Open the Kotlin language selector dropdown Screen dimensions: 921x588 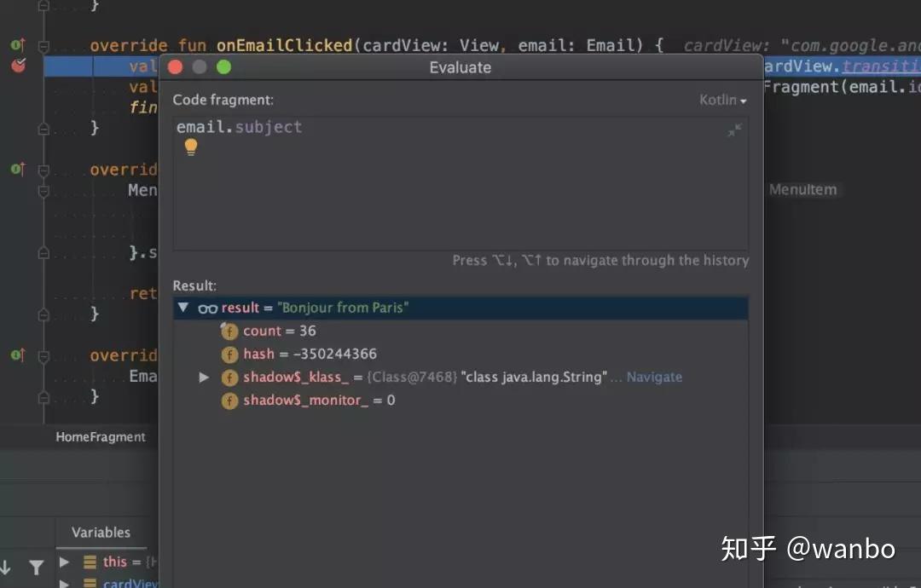(x=722, y=100)
